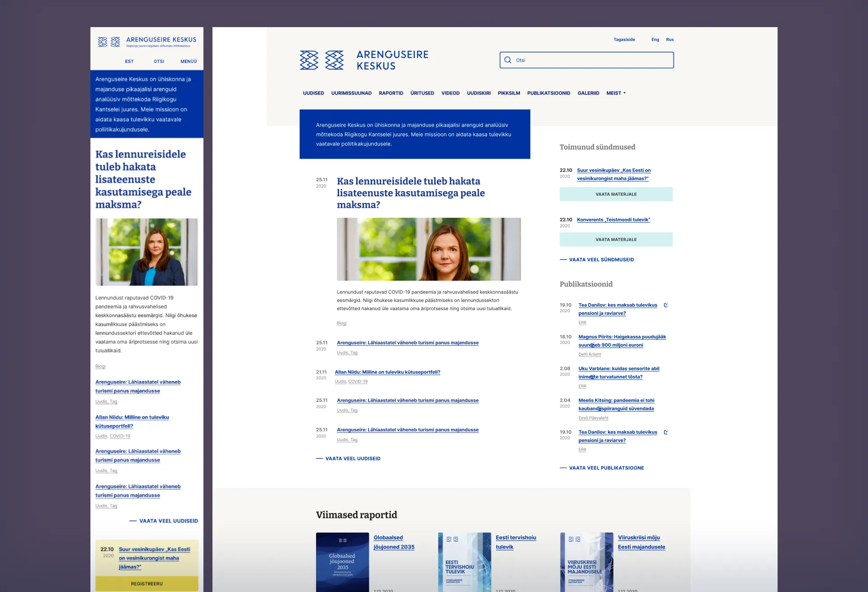Screen dimensions: 868x592
Task: Click the Arenguseire Keskus desktop logo
Action: 364,60
